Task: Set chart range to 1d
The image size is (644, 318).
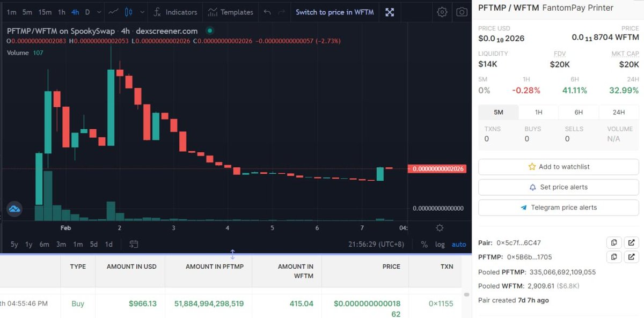Action: click(109, 244)
